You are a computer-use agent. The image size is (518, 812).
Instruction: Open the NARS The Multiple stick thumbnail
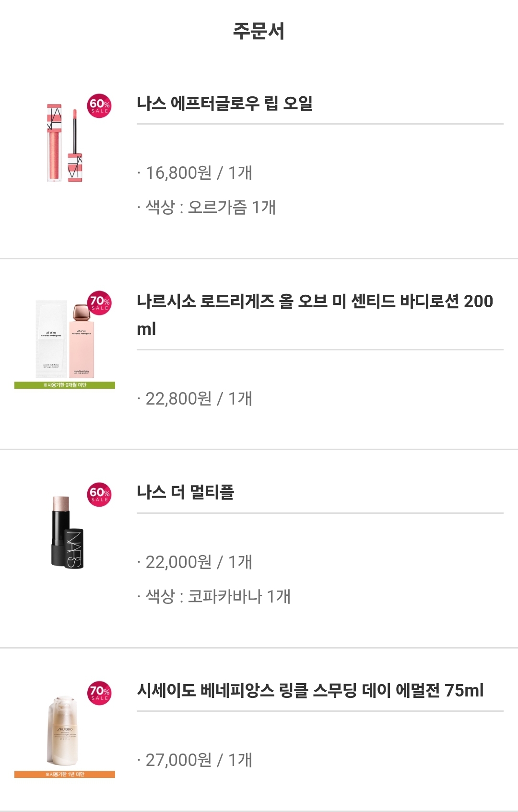click(67, 532)
